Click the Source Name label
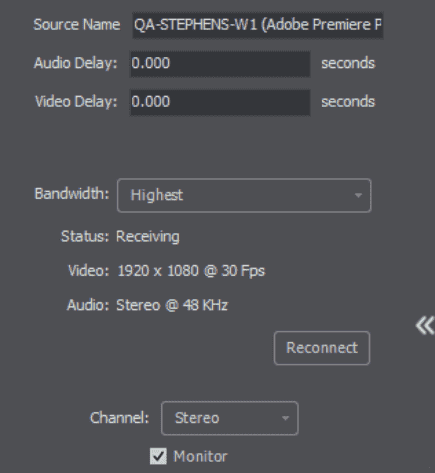This screenshot has width=435, height=473. 77,25
